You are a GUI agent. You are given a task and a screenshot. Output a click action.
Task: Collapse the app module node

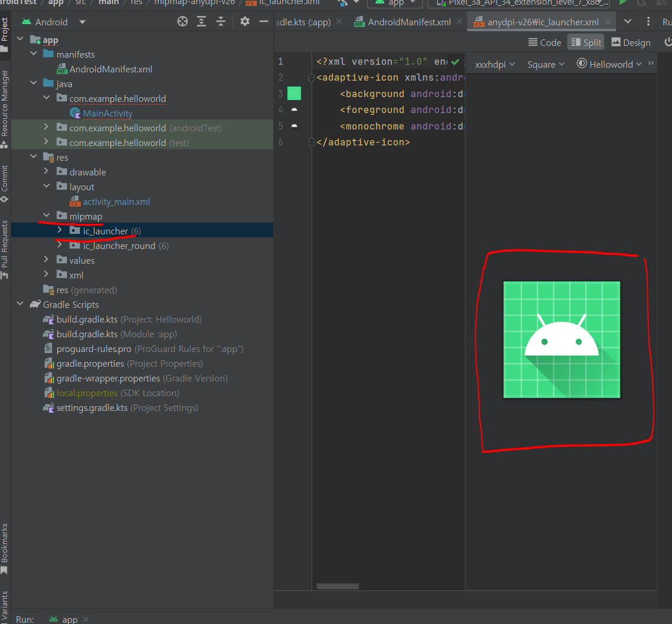pos(19,39)
